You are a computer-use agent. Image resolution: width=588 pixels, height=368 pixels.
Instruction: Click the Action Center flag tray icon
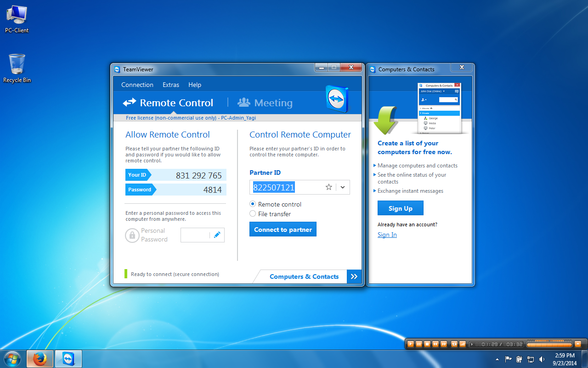[508, 359]
